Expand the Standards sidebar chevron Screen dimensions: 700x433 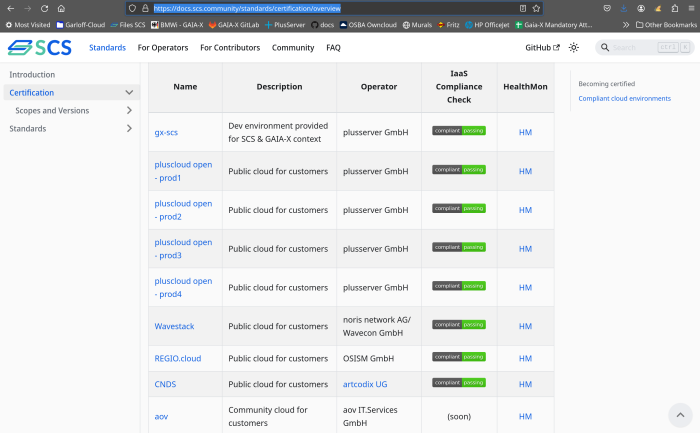pos(129,129)
